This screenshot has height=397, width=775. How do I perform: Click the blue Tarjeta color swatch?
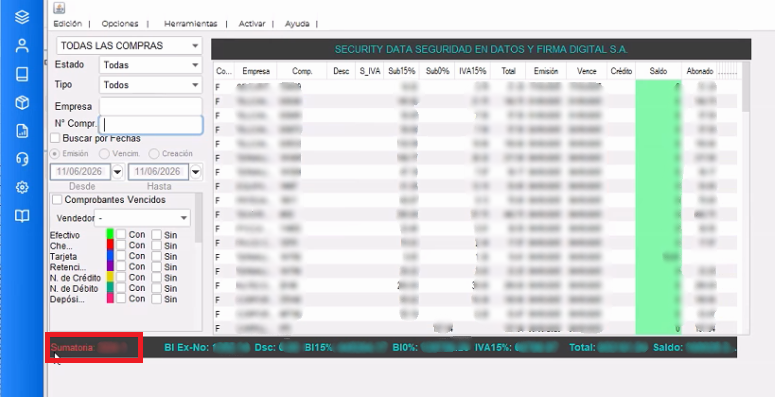[x=110, y=256]
